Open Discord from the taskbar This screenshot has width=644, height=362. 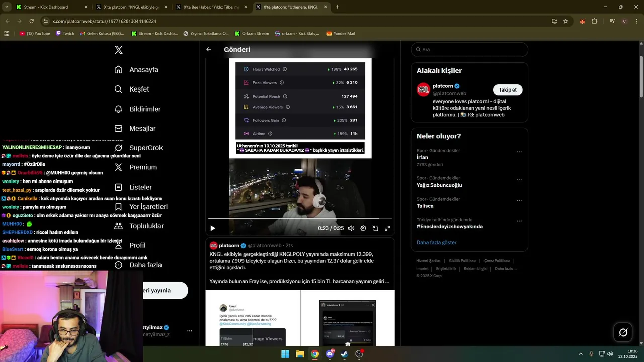(x=330, y=354)
